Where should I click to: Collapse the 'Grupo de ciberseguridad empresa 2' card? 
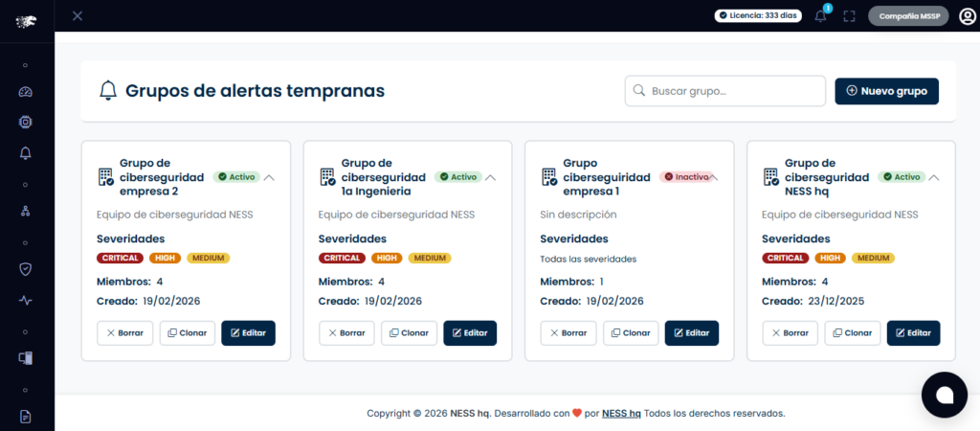click(269, 177)
